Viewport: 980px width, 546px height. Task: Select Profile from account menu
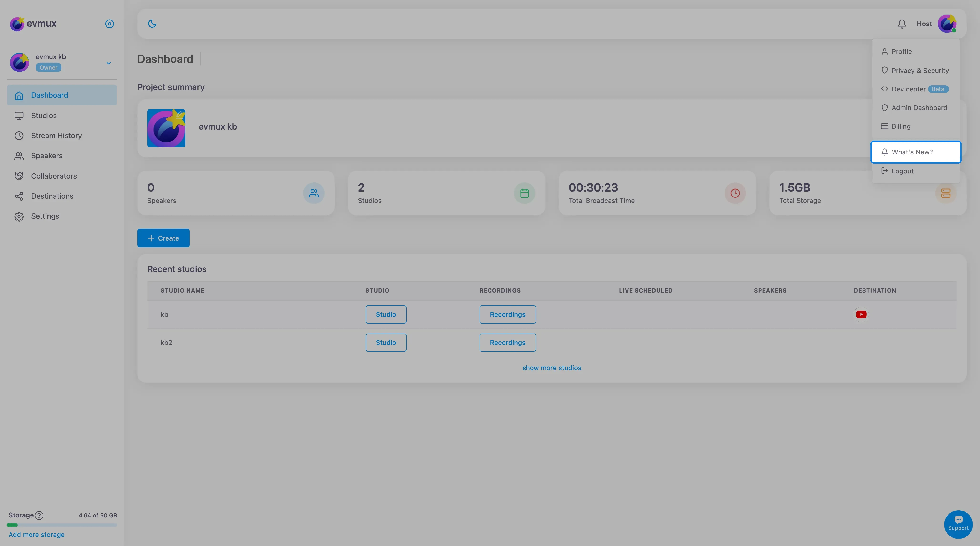point(916,51)
